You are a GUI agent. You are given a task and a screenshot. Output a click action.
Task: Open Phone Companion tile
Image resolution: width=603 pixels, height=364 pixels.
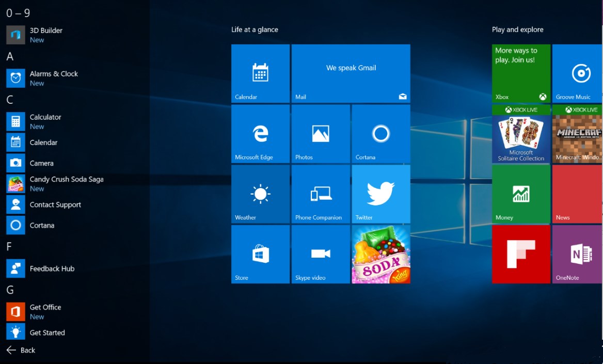tap(321, 194)
